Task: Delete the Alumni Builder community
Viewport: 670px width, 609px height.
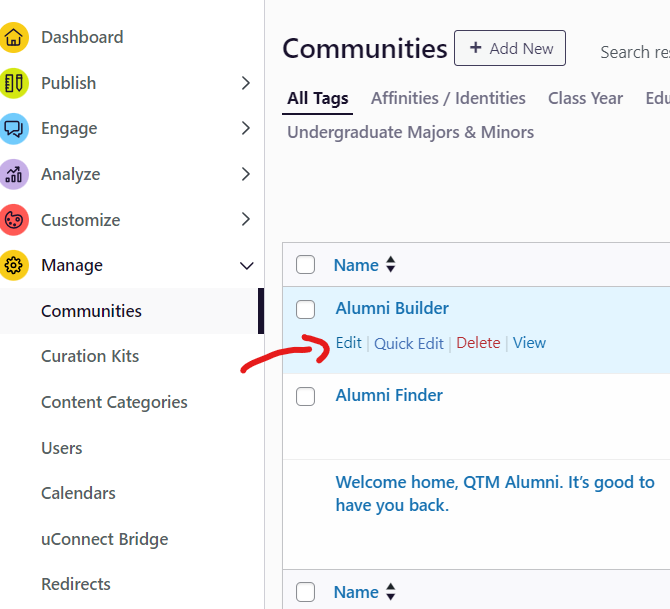Action: pos(478,343)
